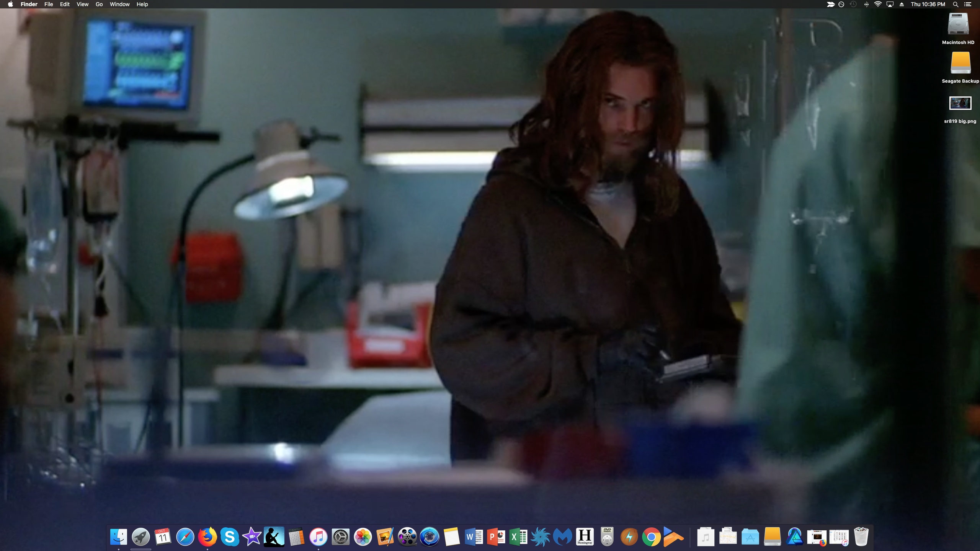Open Malwarebytes in the Dock
The image size is (980, 551).
click(563, 537)
